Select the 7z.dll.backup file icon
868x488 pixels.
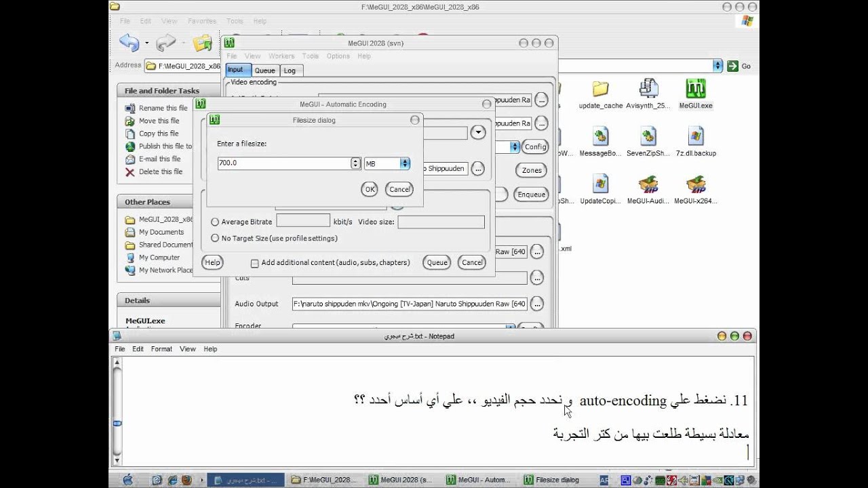pos(696,136)
